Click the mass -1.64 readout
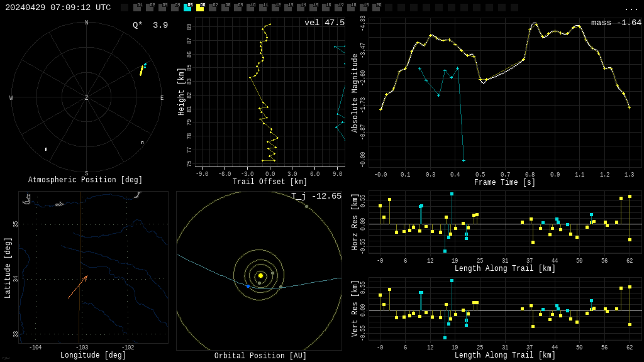 click(616, 23)
